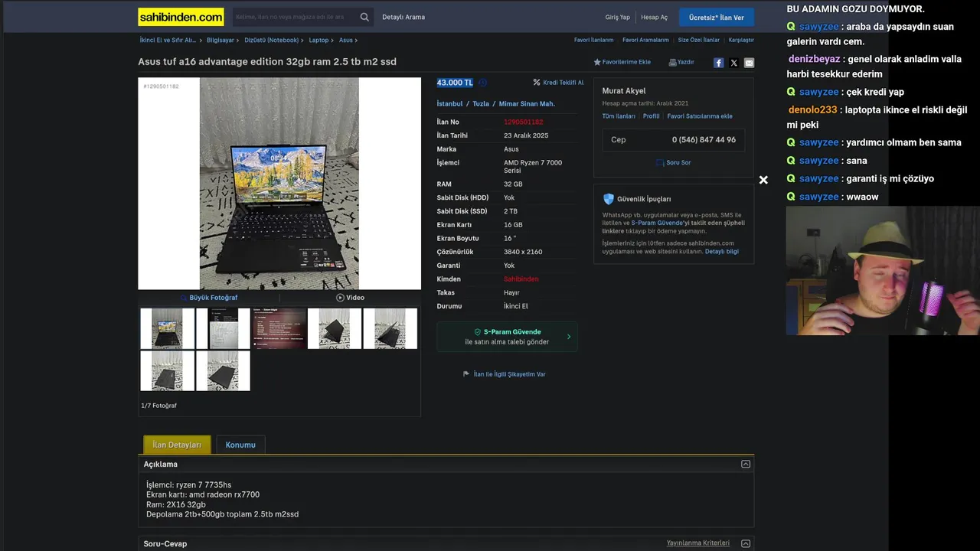
Task: Click the red Sahibinden value
Action: tap(521, 279)
